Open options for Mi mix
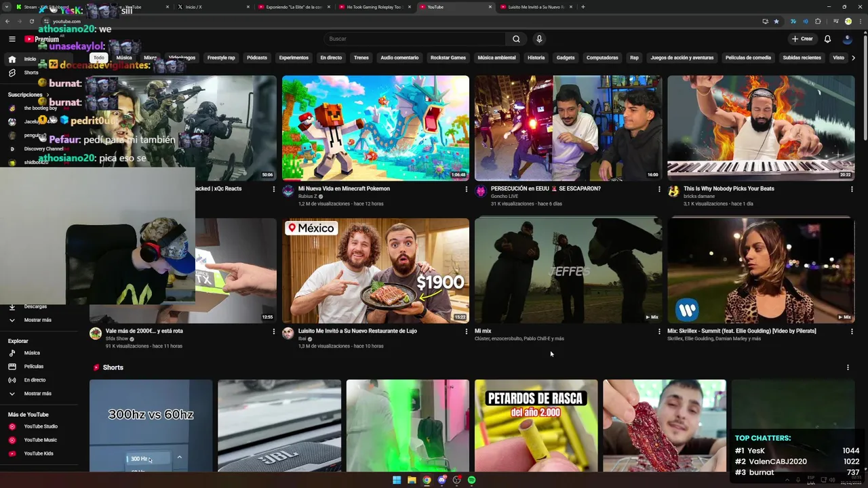868x488 pixels. click(x=659, y=331)
